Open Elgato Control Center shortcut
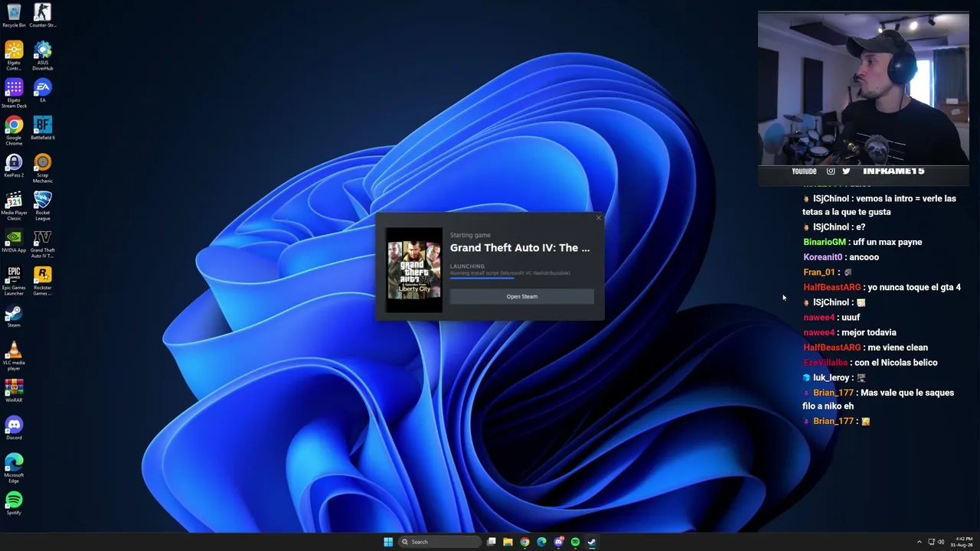 [14, 56]
